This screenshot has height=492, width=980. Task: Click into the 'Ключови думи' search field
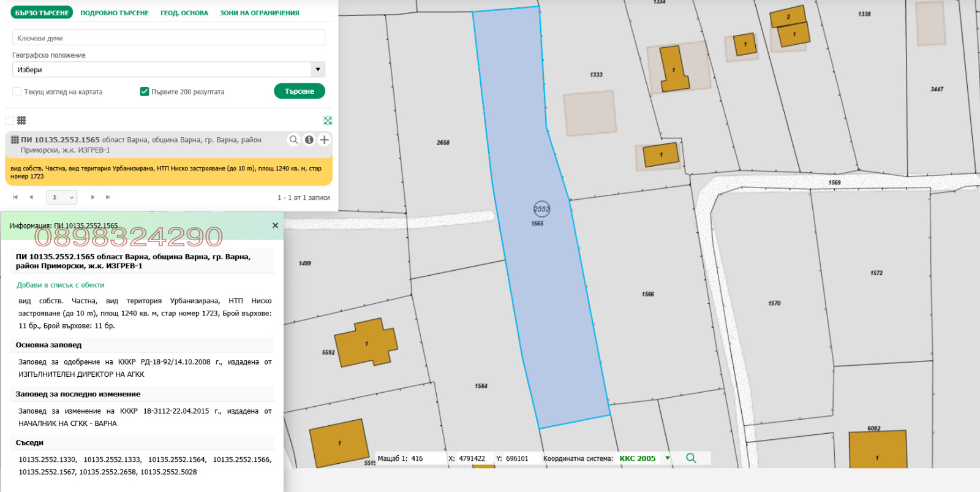click(168, 38)
